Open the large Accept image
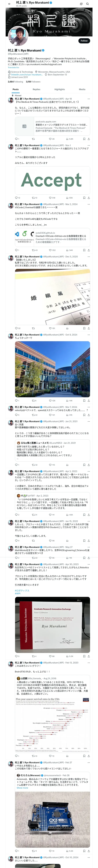 tap(52, 180)
